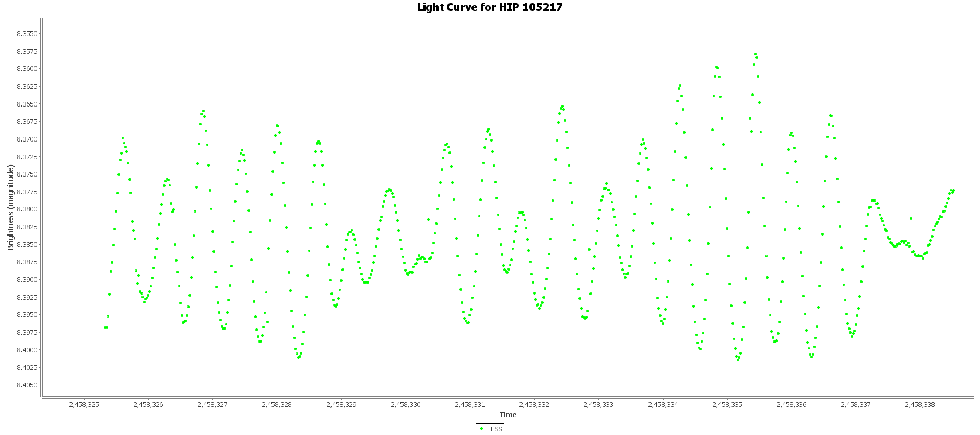This screenshot has height=435, width=980.
Task: Click the rightmost data point of the curve
Action: (x=953, y=191)
